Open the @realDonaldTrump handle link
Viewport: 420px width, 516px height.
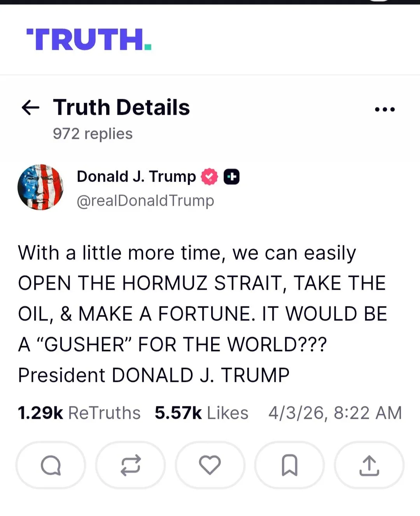[x=145, y=201]
